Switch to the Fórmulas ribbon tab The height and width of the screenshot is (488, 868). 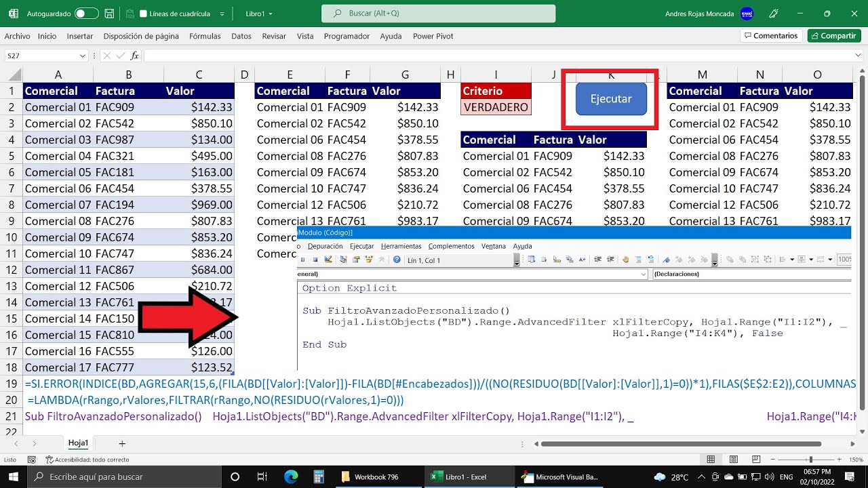pyautogui.click(x=205, y=36)
